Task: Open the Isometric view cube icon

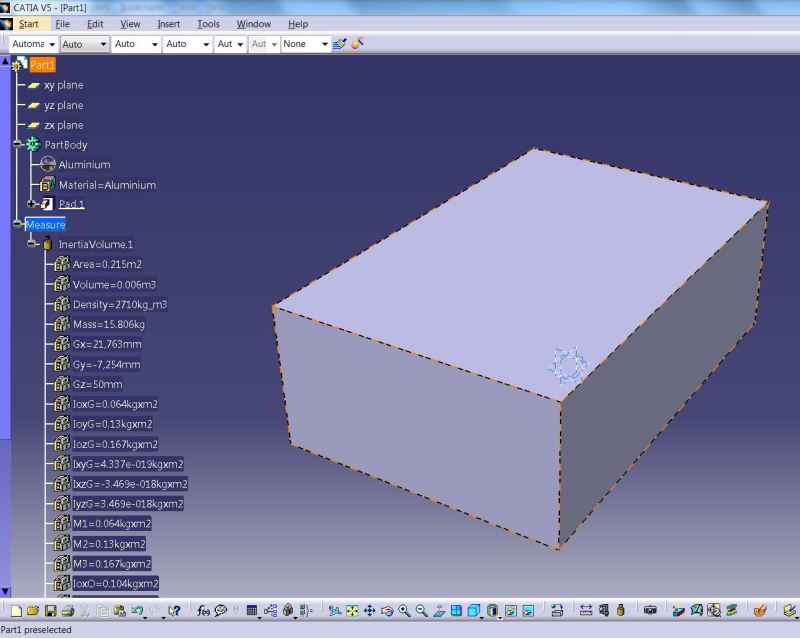Action: pyautogui.click(x=474, y=610)
